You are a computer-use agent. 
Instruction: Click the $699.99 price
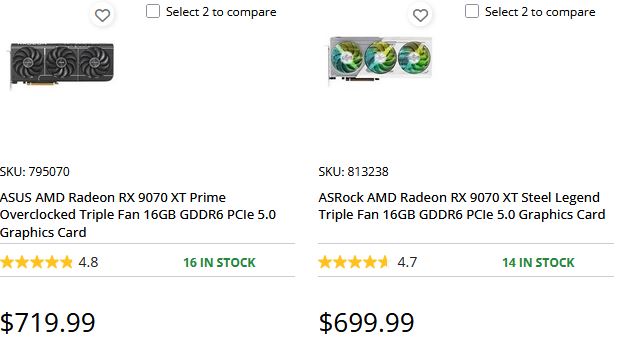pyautogui.click(x=366, y=322)
